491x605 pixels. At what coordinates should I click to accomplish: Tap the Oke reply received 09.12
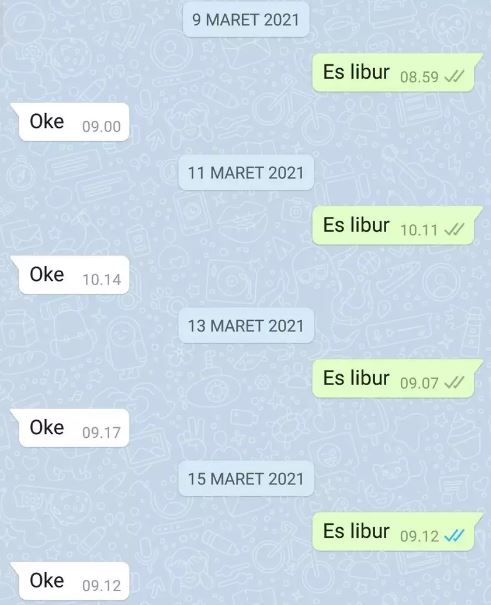pos(71,581)
